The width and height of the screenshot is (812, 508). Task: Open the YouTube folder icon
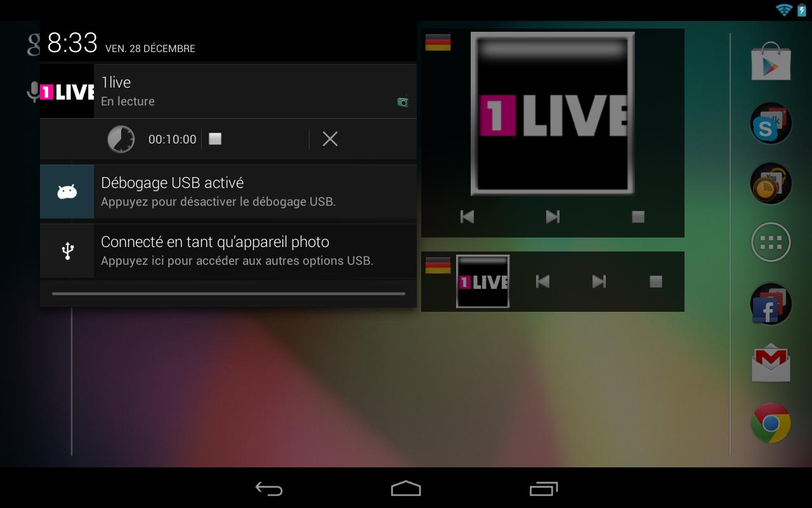(771, 184)
